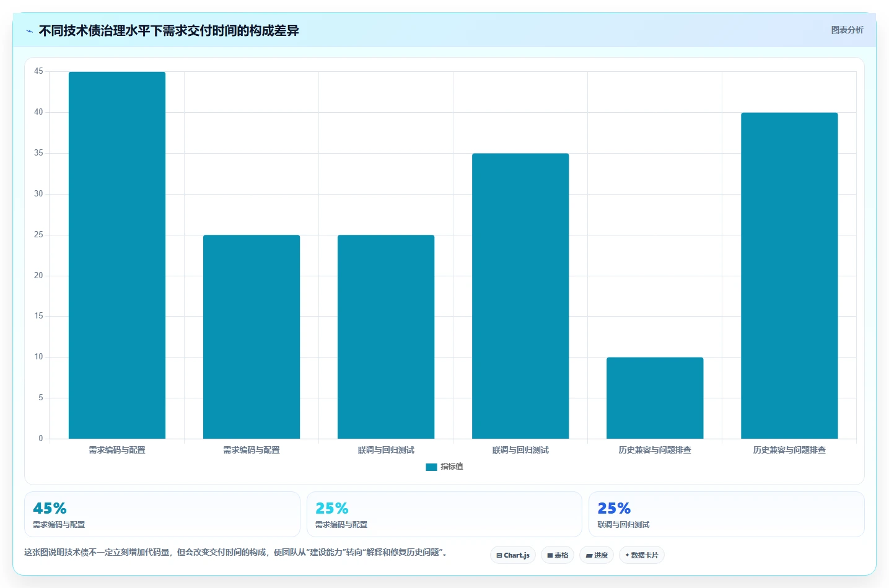Screen dimensions: 889x588
Task: Click the 联调与回归测试 axis label under the 35 bar
Action: click(x=520, y=450)
